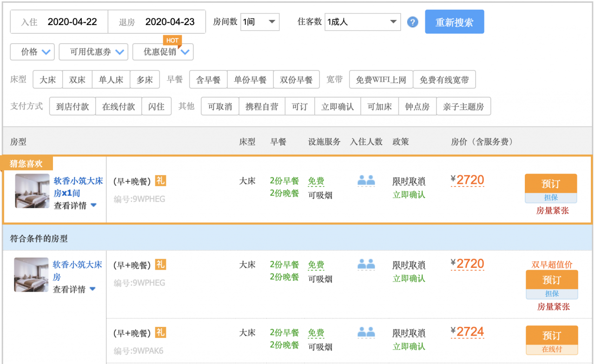Click the HOT badge above 优惠促销
Viewport: 595px width, 364px height.
click(172, 40)
